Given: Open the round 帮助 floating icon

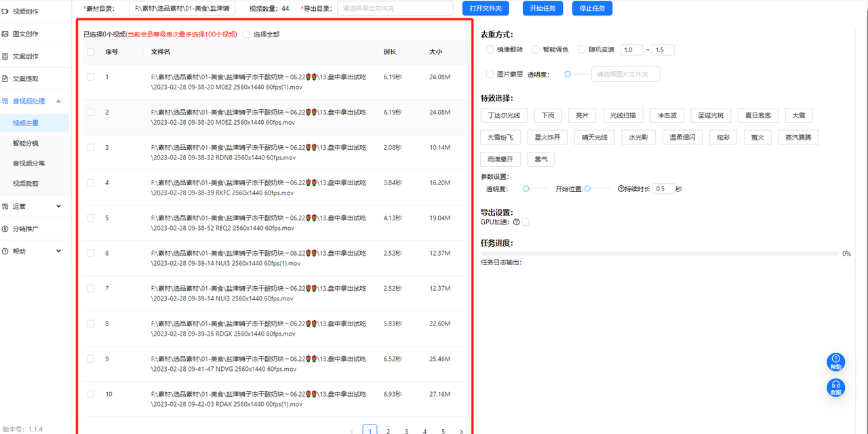Looking at the screenshot, I should point(835,361).
